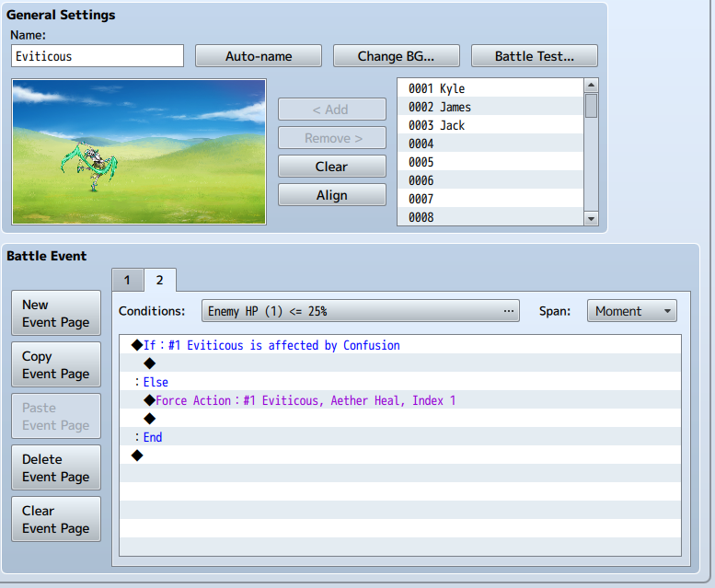
Task: Switch to battle event page tab 1
Action: (x=127, y=280)
